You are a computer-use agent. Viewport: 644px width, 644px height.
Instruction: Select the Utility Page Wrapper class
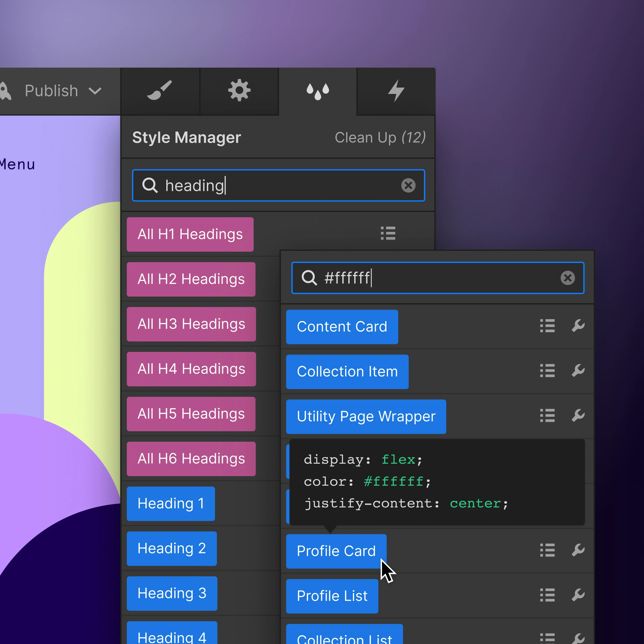[366, 416]
